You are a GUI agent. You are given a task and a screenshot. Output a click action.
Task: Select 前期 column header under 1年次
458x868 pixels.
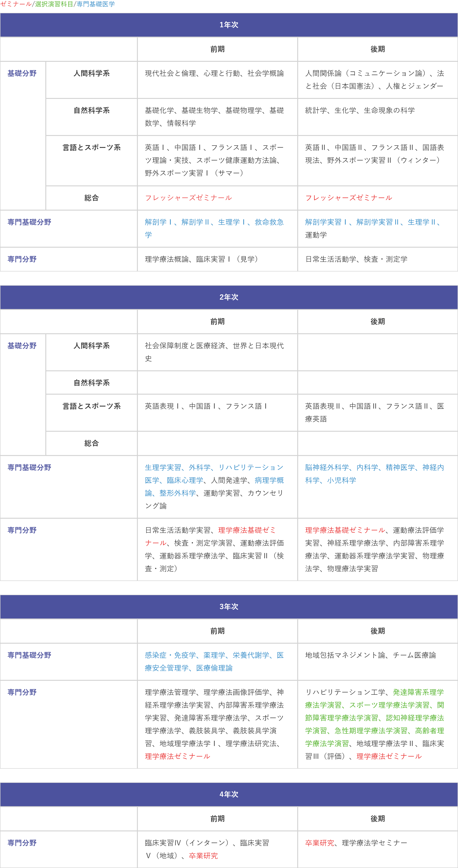pyautogui.click(x=217, y=49)
